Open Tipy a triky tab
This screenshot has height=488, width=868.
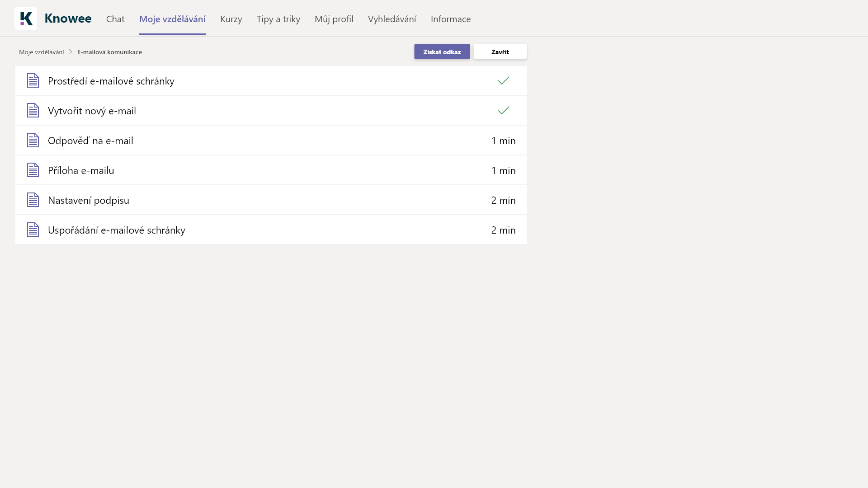(278, 19)
